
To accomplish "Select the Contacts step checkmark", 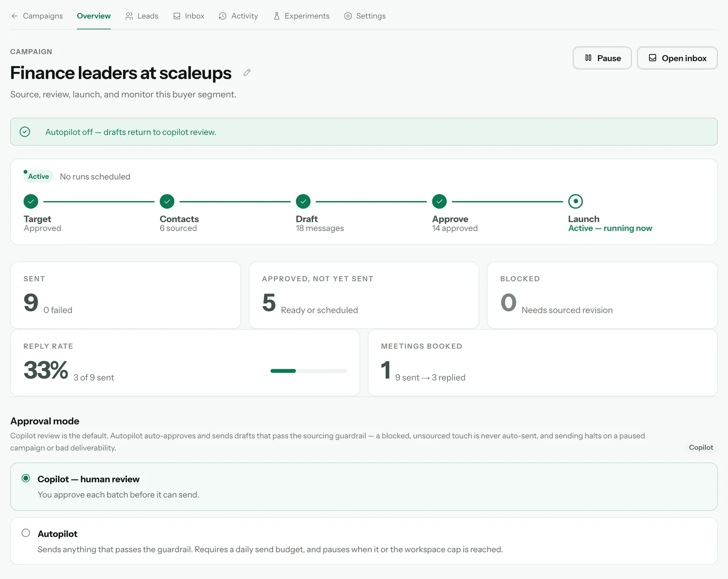I will tap(167, 201).
